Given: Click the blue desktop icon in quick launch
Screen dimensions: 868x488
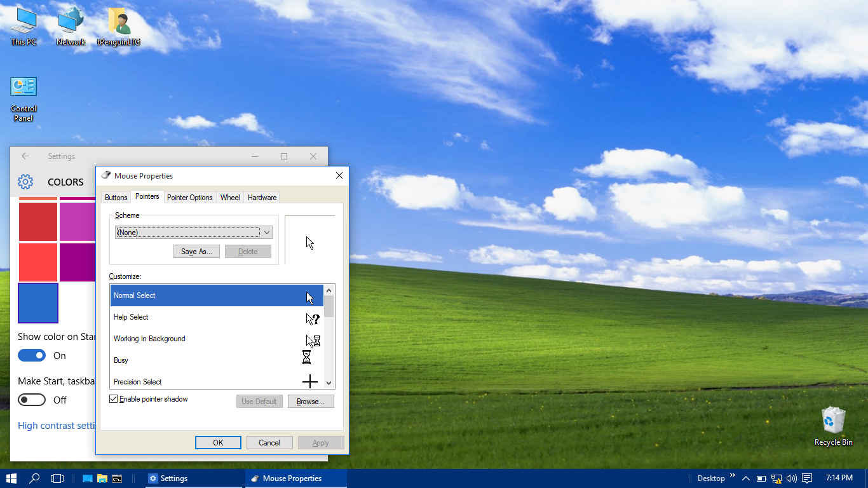Looking at the screenshot, I should pyautogui.click(x=88, y=478).
